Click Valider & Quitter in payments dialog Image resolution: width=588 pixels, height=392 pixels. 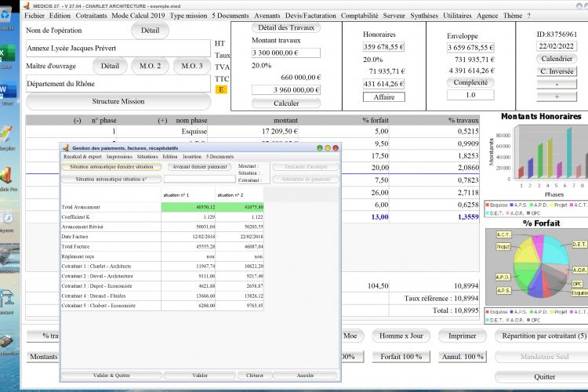pyautogui.click(x=111, y=375)
